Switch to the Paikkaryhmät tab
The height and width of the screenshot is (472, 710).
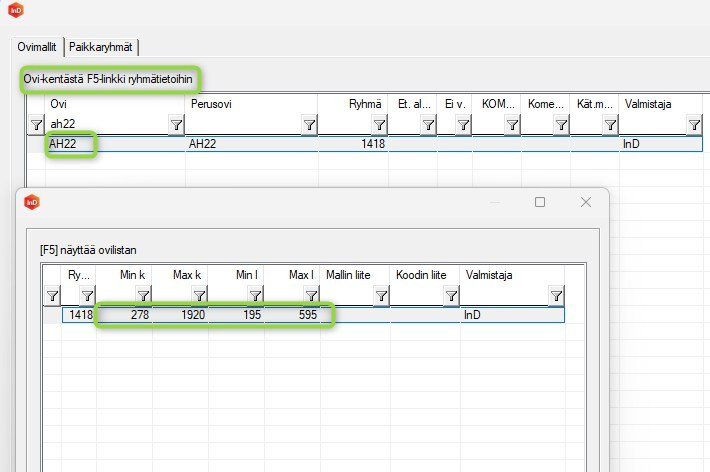101,47
